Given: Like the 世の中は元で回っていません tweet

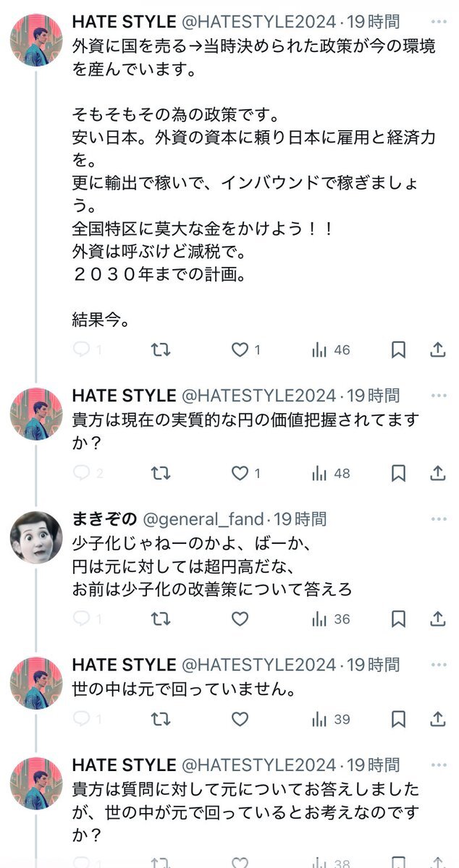Looking at the screenshot, I should click(240, 719).
